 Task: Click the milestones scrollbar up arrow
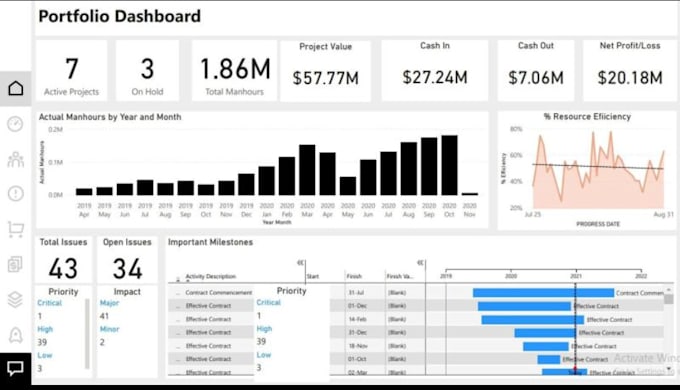[669, 289]
